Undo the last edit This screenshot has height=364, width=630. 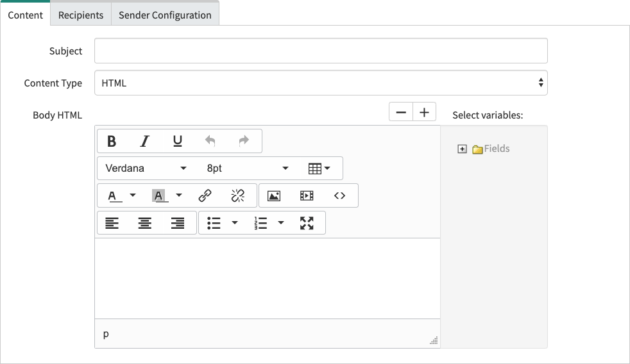point(210,141)
